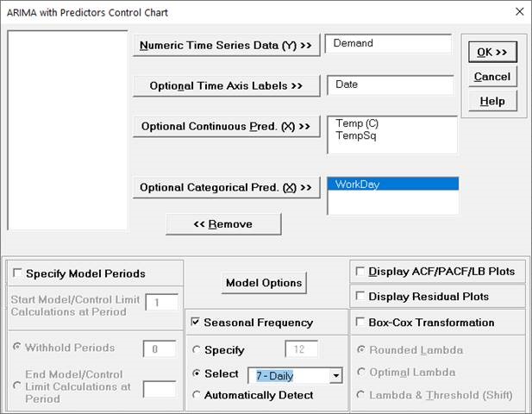Screen dimensions: 532x414
Task: Check Display Residual Plots option
Action: 360,297
